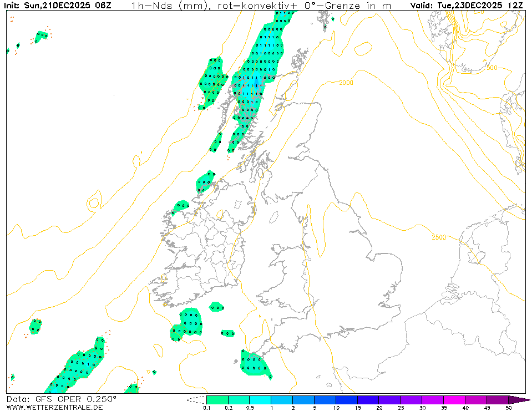Click the Valid Tue,23DEC2025 12Z timestamp
Screen dimensions: 532x411
coord(468,6)
